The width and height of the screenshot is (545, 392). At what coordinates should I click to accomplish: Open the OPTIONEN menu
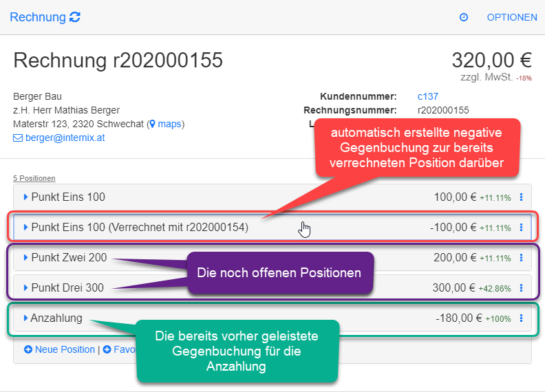[512, 17]
